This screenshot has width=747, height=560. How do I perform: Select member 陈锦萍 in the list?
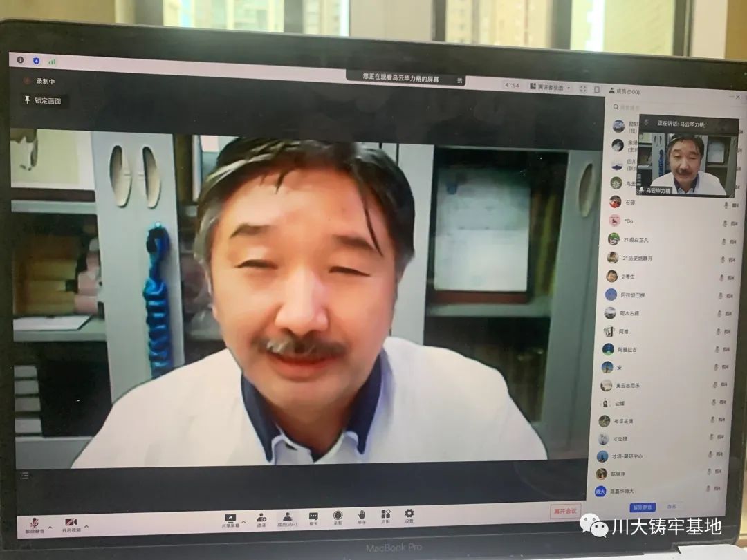[658, 474]
